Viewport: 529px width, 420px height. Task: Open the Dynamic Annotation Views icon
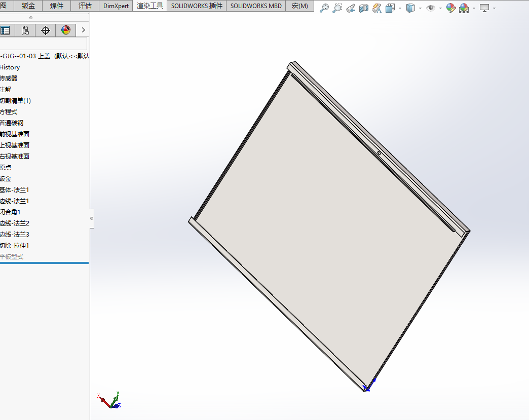click(377, 8)
